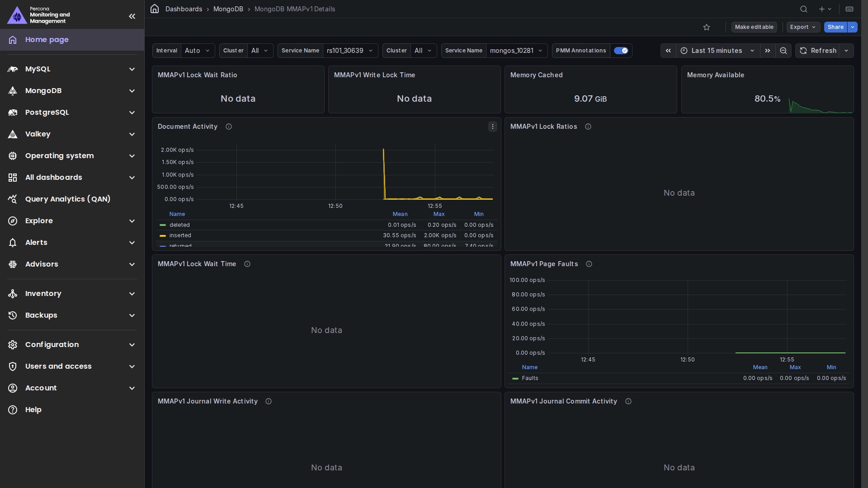Click the home icon in breadcrumb
Screen dimensions: 868x488
pos(155,9)
